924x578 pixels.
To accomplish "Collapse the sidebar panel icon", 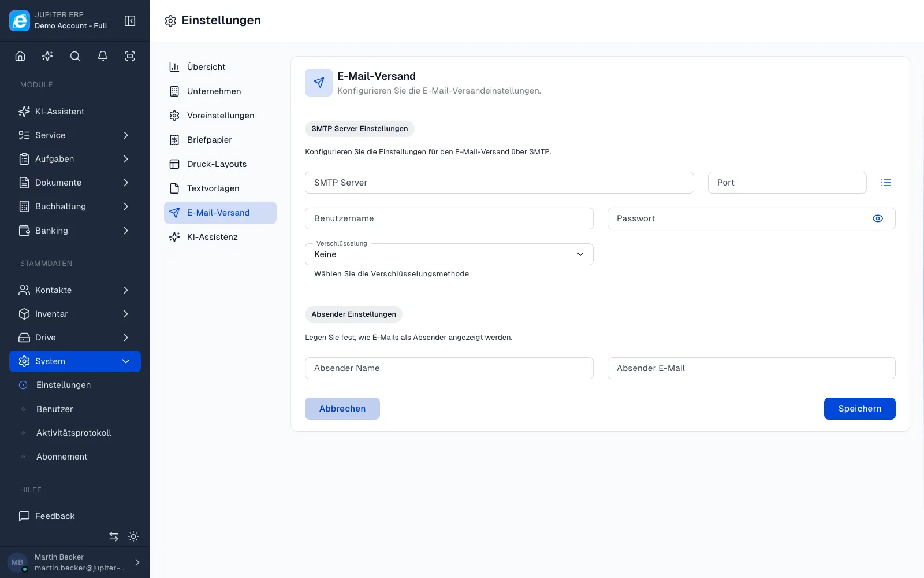I will pyautogui.click(x=130, y=21).
